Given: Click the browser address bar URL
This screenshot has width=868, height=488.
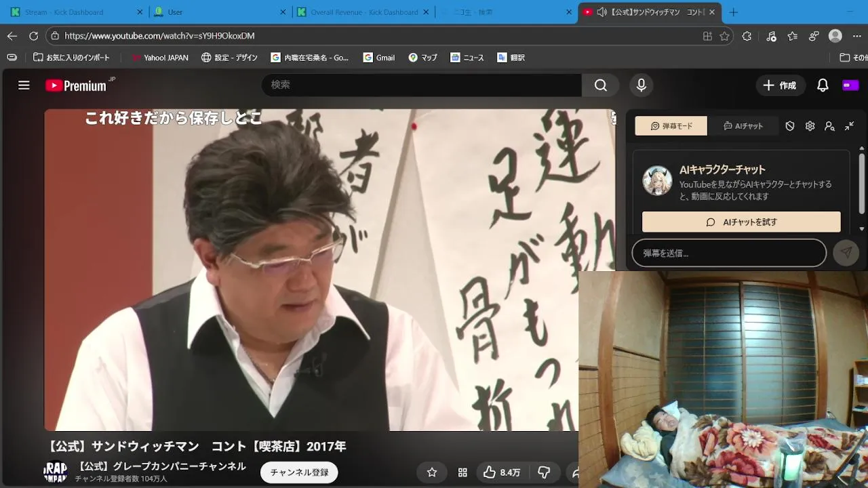Looking at the screenshot, I should pyautogui.click(x=159, y=36).
